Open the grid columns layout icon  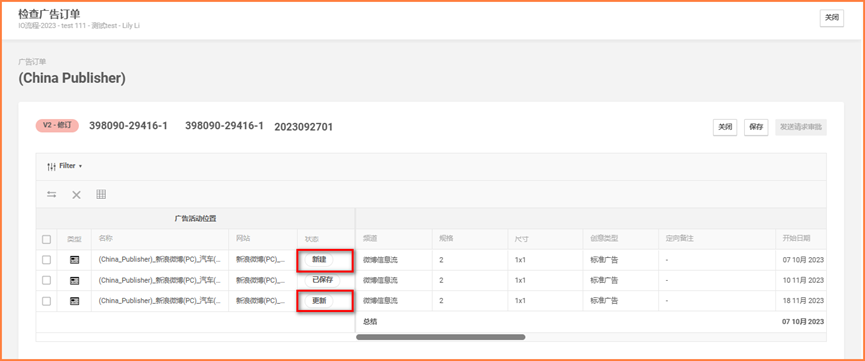tap(101, 194)
